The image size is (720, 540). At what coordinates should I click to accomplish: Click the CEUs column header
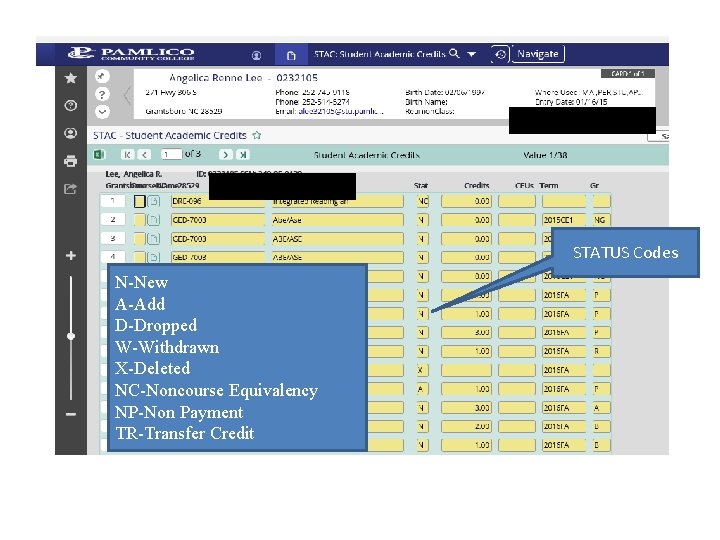[524, 186]
